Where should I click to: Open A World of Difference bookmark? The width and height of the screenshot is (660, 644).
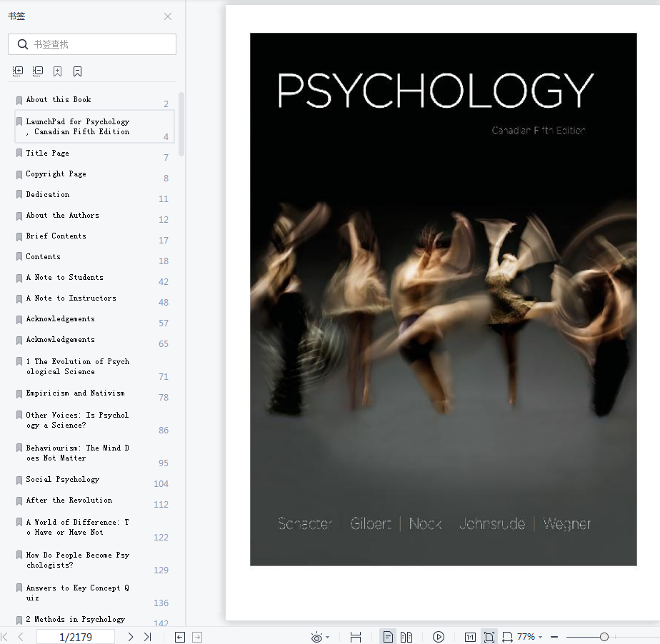pyautogui.click(x=77, y=527)
